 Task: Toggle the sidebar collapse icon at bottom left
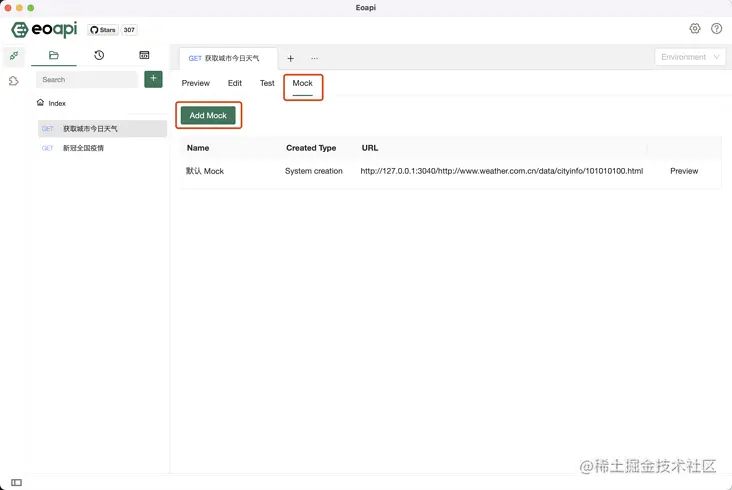tap(16, 482)
